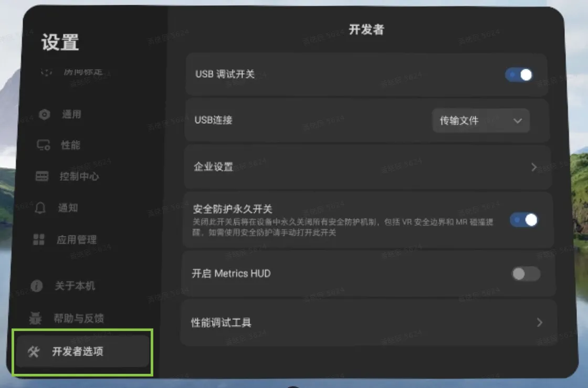588x388 pixels.
Task: Disable the 安全防护永久开关 switch
Action: [x=524, y=220]
